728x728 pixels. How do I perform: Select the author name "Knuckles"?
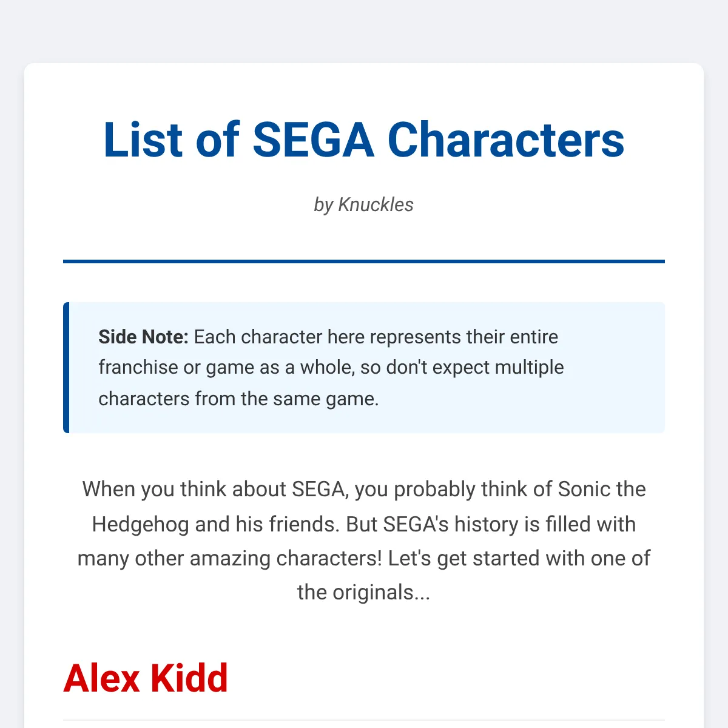tap(376, 205)
